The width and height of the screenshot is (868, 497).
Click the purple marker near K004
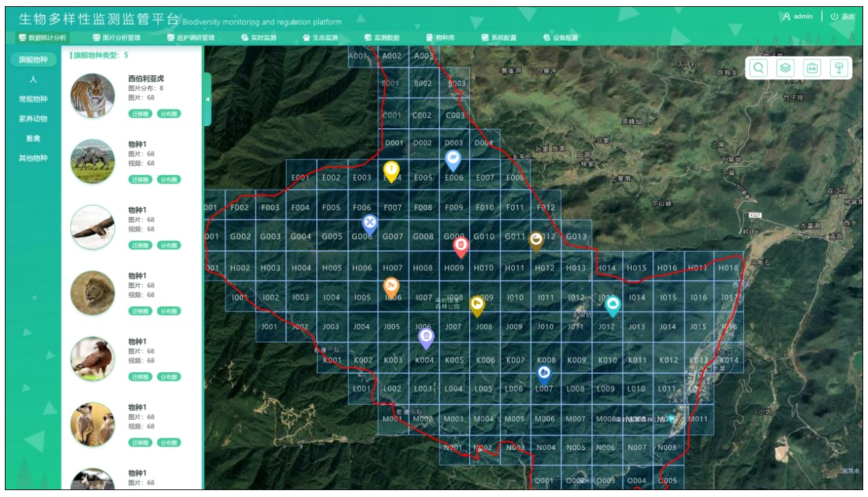(x=426, y=338)
